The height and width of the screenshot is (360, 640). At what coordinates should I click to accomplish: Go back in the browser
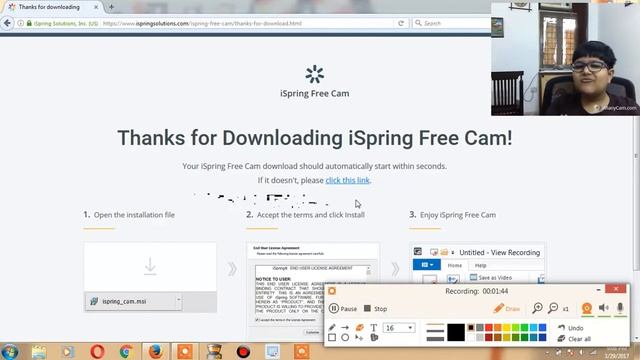(7, 23)
